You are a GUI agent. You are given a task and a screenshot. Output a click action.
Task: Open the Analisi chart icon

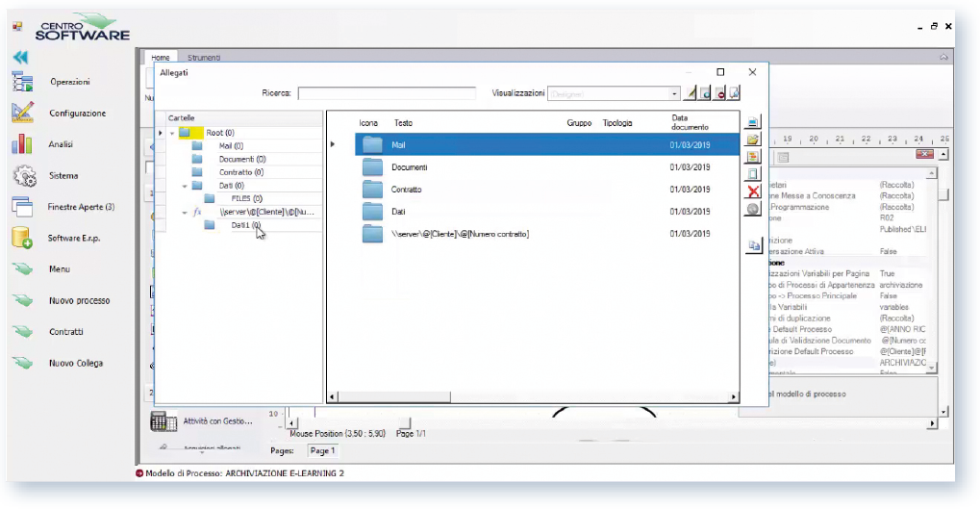point(23,145)
